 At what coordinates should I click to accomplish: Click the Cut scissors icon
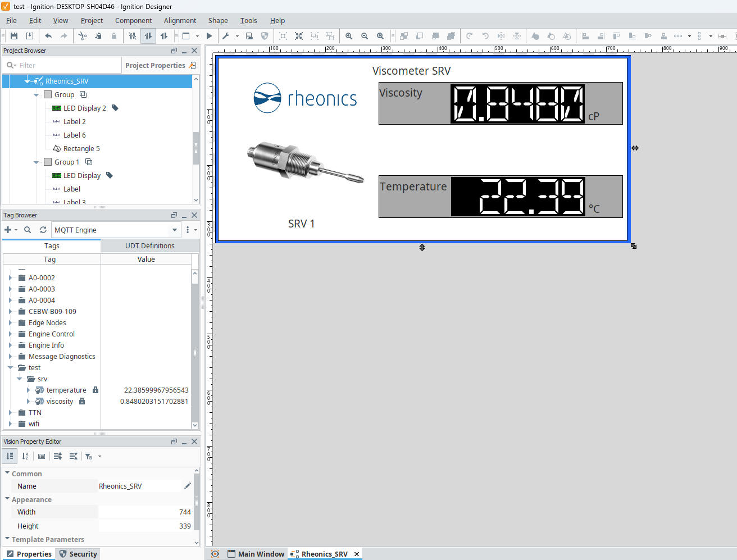[x=83, y=36]
